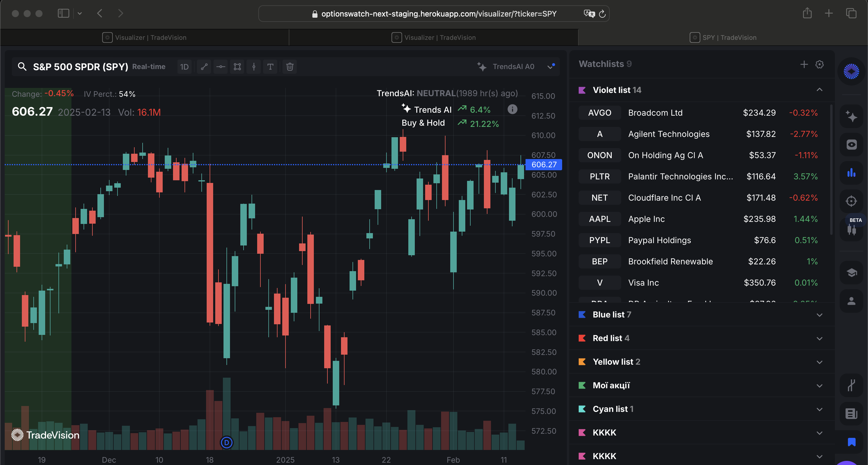
Task: Open the crosshair target sidebar icon
Action: point(851,201)
